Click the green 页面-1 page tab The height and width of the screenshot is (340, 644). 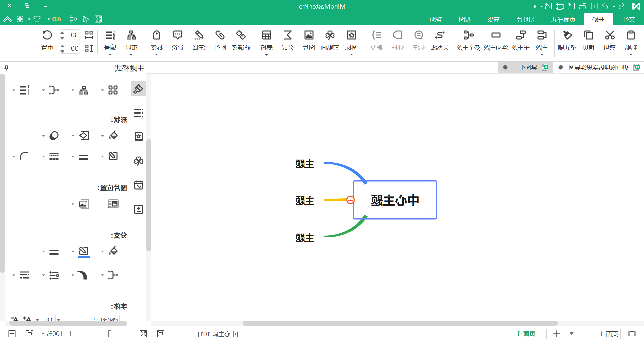pyautogui.click(x=526, y=334)
